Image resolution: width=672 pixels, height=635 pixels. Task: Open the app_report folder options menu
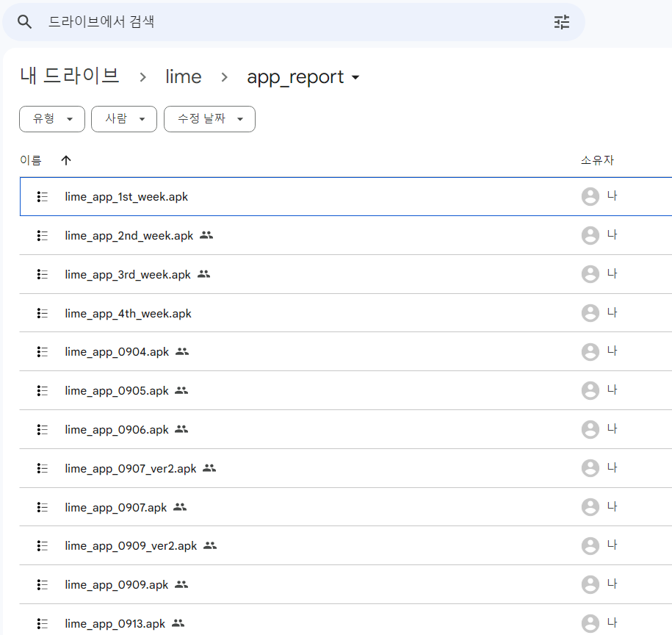click(356, 77)
